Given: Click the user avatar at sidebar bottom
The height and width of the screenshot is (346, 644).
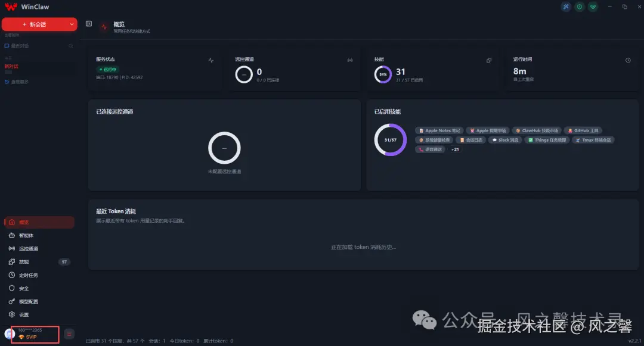Looking at the screenshot, I should point(10,333).
